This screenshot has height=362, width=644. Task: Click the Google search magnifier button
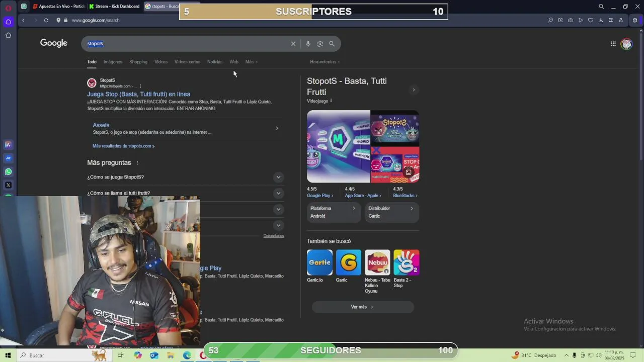tap(332, 44)
